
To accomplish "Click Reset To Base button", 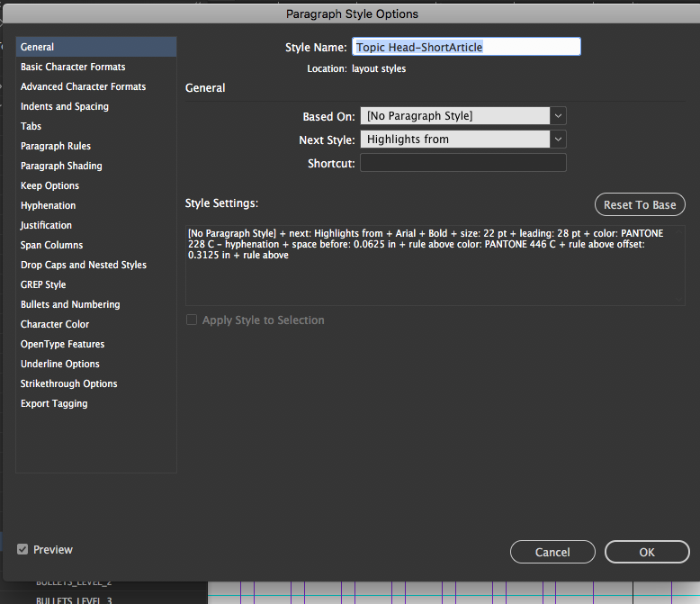I will click(x=640, y=204).
